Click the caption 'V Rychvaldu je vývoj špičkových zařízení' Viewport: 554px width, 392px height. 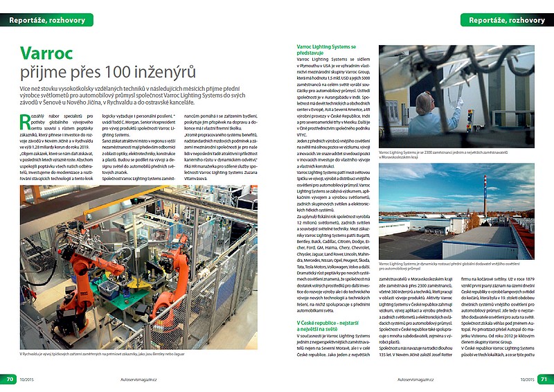(x=102, y=353)
